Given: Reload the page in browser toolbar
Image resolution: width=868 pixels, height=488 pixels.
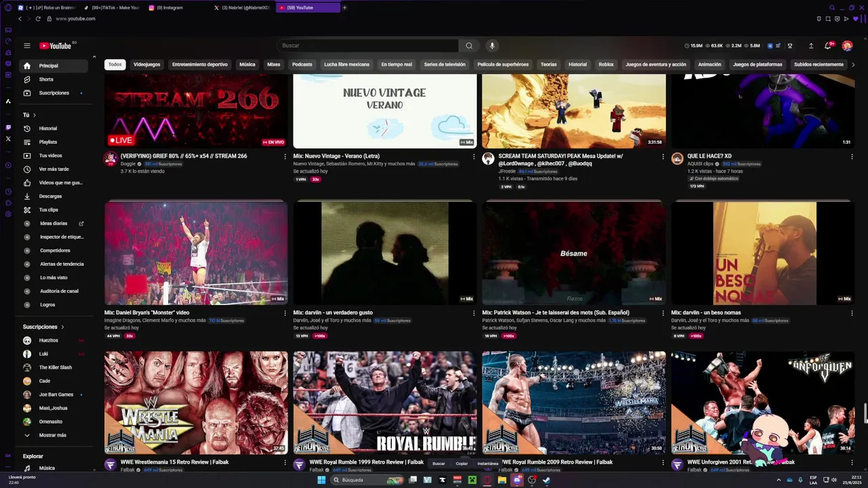Looking at the screenshot, I should click(38, 19).
